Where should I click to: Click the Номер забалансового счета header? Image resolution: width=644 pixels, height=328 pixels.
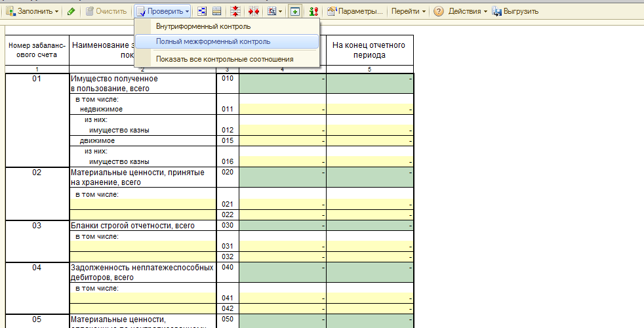pyautogui.click(x=37, y=50)
